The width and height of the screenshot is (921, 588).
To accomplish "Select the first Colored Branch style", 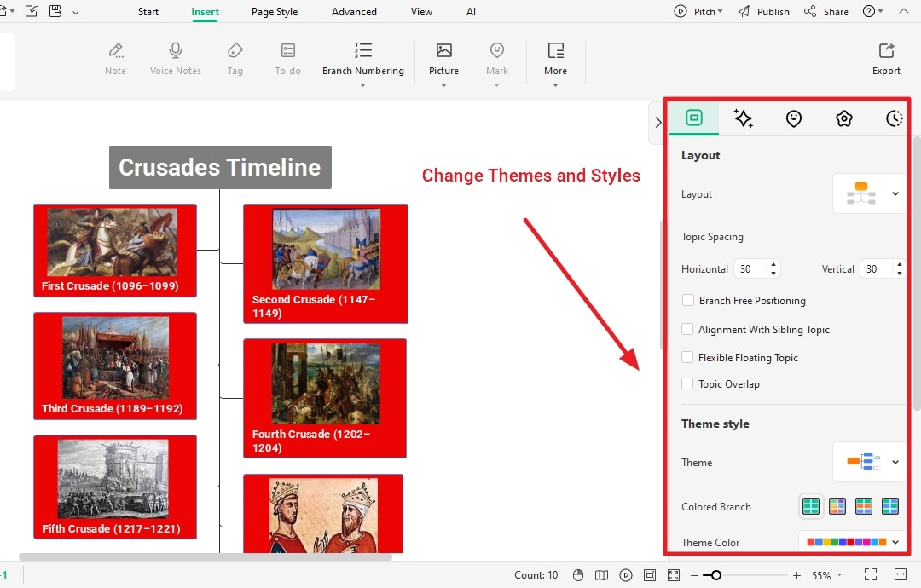I will coord(811,506).
